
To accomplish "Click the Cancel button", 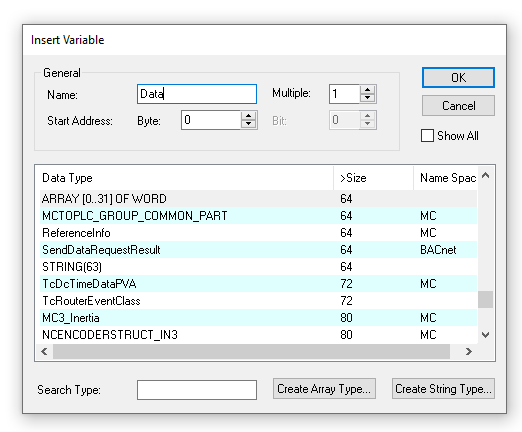I will [458, 106].
